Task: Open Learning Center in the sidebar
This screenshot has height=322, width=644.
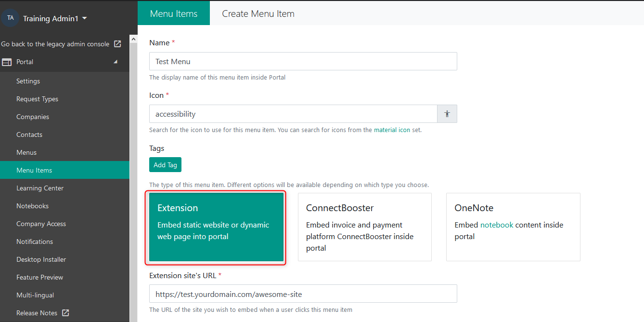Action: click(x=64, y=188)
